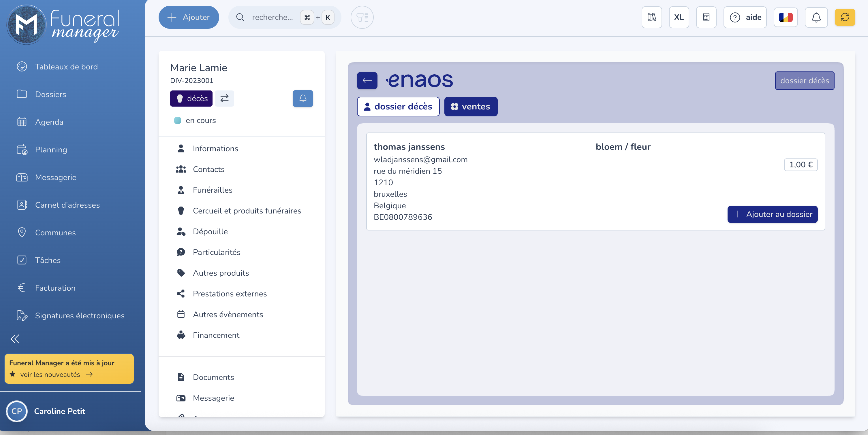Open Cercueil et produits funéraires section

[247, 211]
